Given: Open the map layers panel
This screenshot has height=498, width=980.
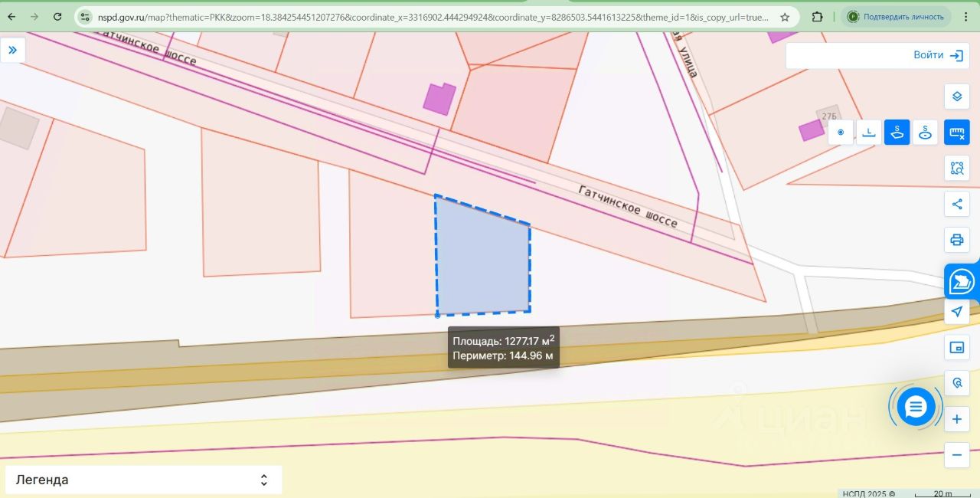Looking at the screenshot, I should point(956,97).
